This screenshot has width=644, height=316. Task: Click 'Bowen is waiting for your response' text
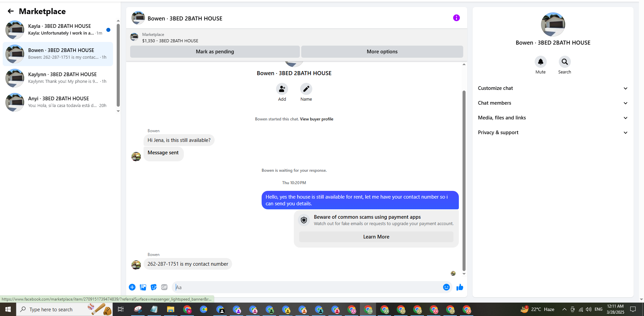(x=294, y=170)
